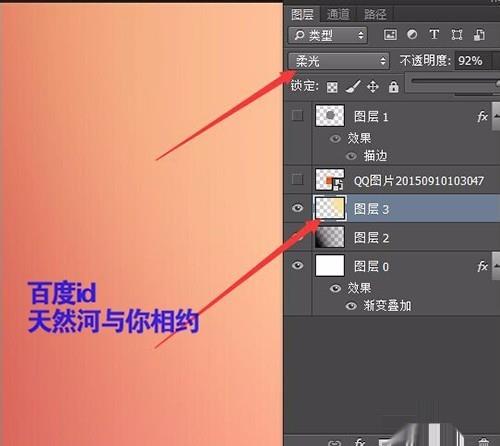Switch to the 路径 tab
The height and width of the screenshot is (446, 500).
pyautogui.click(x=375, y=14)
